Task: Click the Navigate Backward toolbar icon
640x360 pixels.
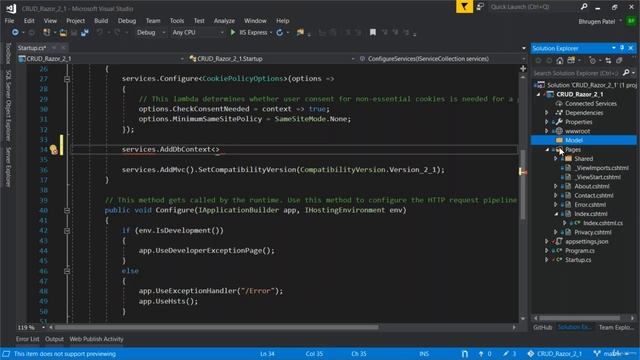Action: click(15, 32)
